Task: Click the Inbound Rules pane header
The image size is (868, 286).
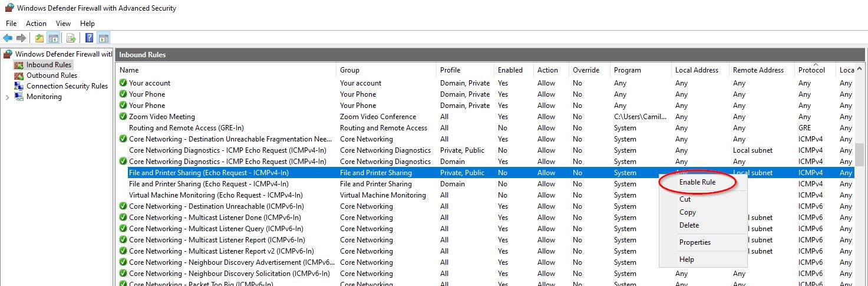Action: point(490,55)
